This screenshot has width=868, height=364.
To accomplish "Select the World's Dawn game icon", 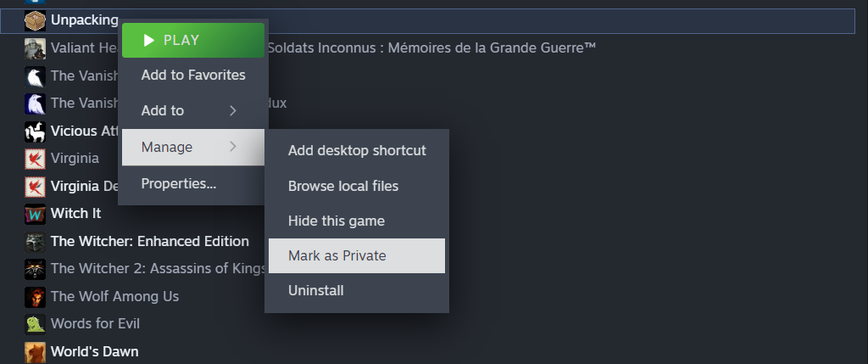I will point(35,352).
